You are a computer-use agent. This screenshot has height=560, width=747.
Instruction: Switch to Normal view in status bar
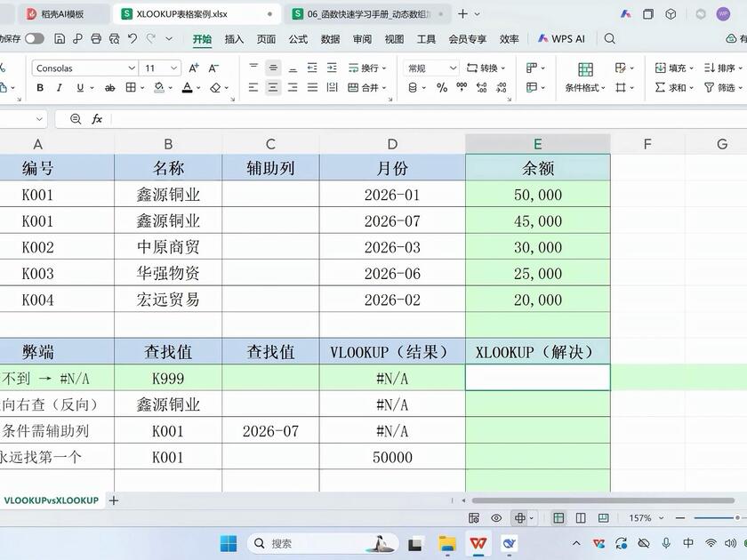coord(558,518)
